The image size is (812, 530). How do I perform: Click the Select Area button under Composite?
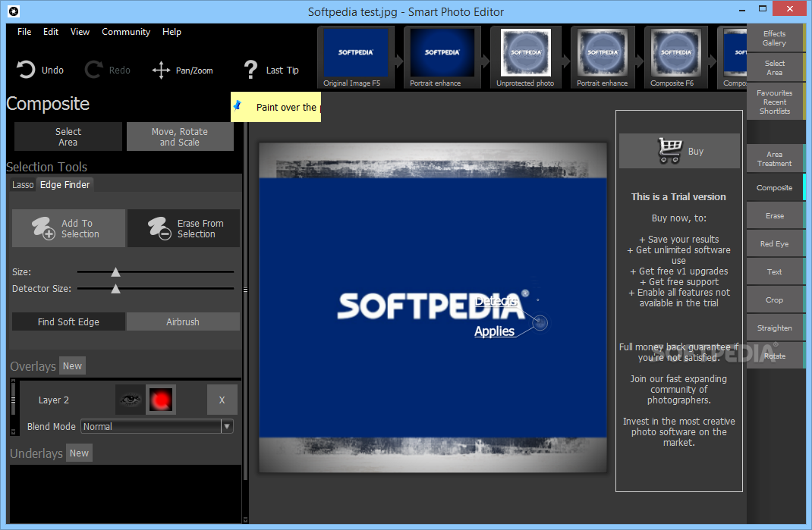(x=68, y=136)
